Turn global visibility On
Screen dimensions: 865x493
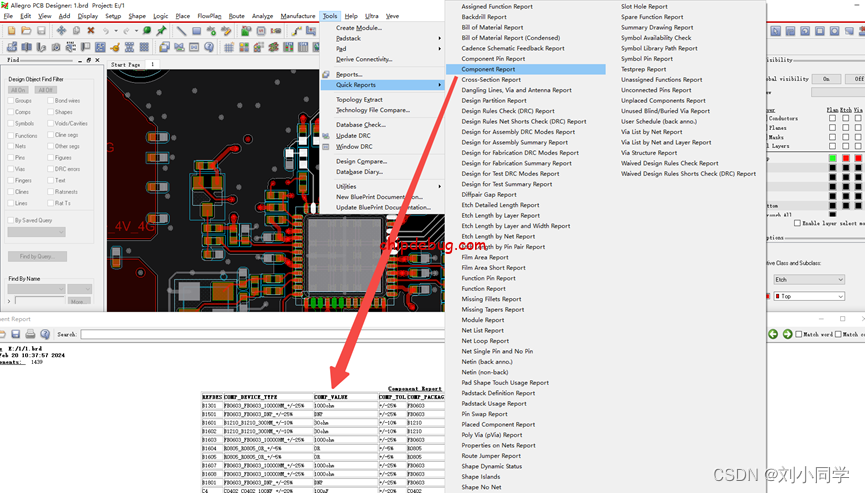[825, 78]
